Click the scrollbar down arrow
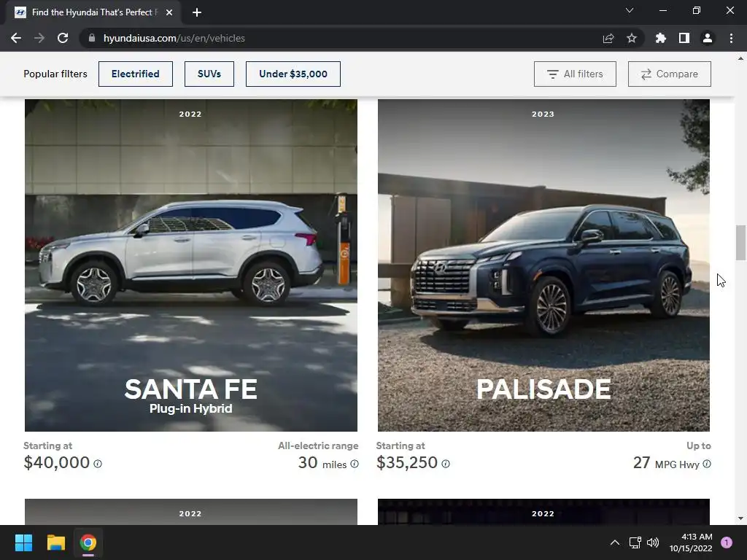The height and width of the screenshot is (560, 747). (x=740, y=518)
